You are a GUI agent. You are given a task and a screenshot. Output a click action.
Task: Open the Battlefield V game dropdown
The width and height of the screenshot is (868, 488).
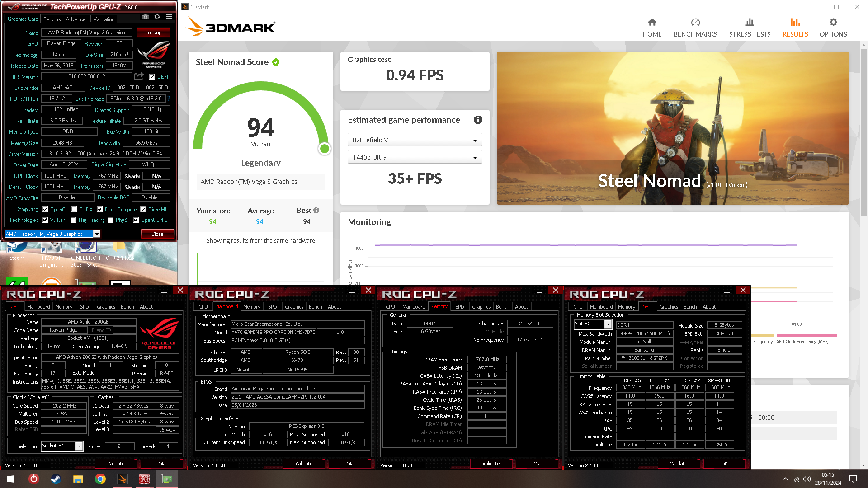415,140
